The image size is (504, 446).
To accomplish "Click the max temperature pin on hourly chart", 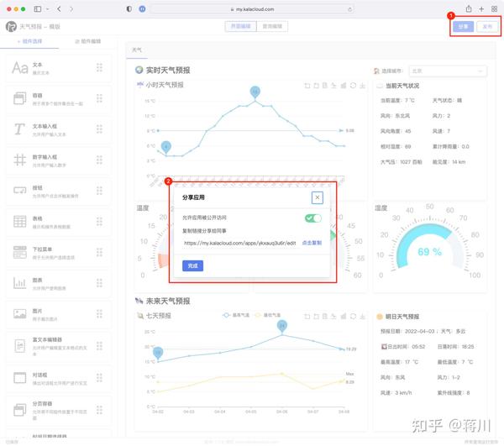I will point(255,93).
